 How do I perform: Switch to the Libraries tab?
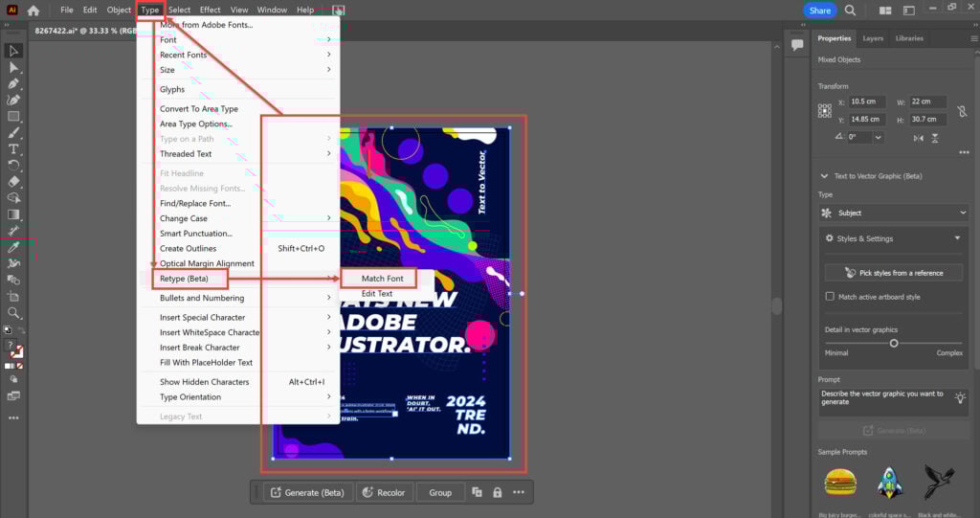pyautogui.click(x=909, y=38)
